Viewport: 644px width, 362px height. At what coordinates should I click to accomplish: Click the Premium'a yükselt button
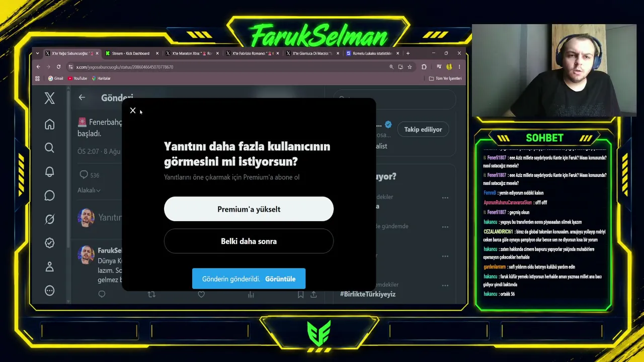click(x=249, y=209)
